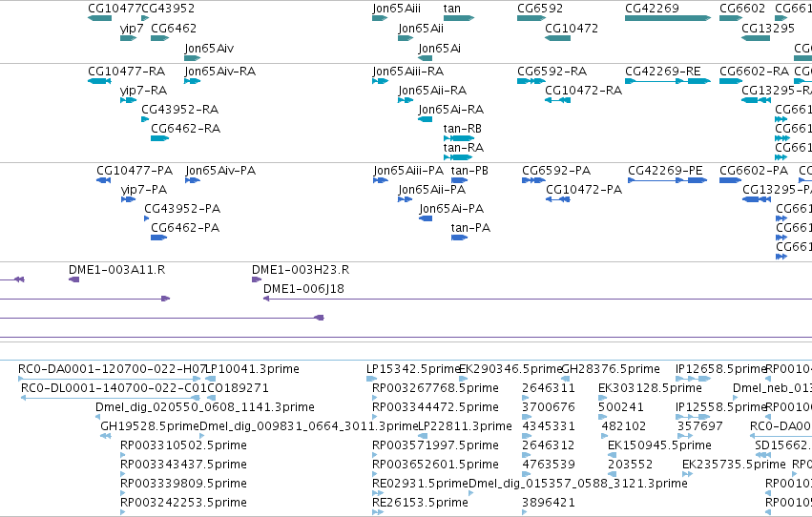
Task: Select the tan-RB transcript
Action: pyautogui.click(x=459, y=138)
